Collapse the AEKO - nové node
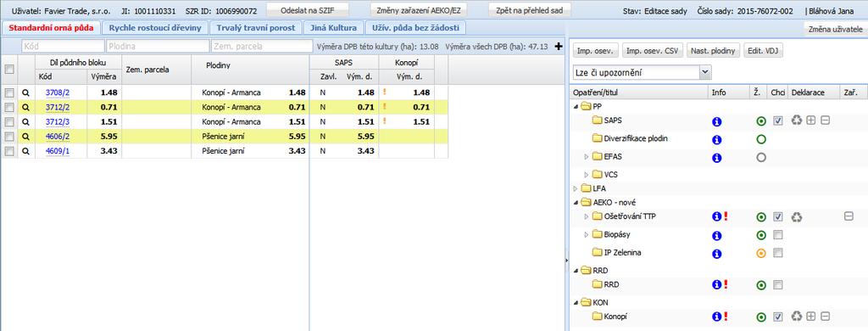 pos(576,203)
